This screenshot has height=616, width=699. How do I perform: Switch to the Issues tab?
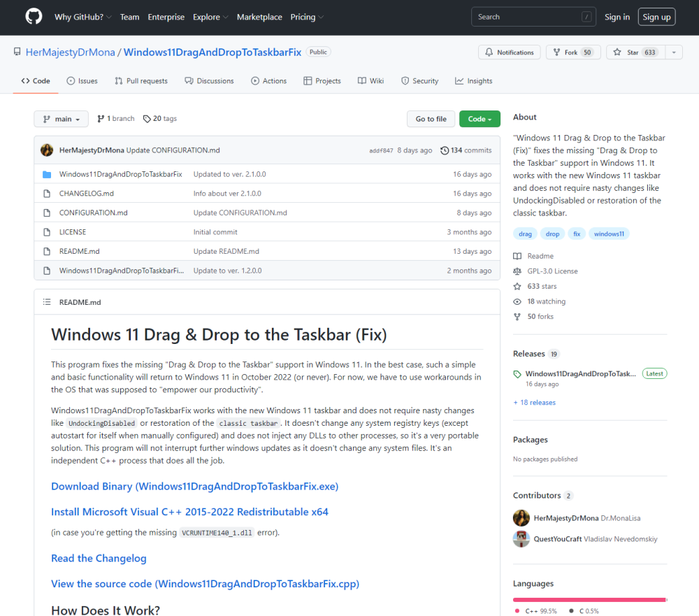coord(82,81)
